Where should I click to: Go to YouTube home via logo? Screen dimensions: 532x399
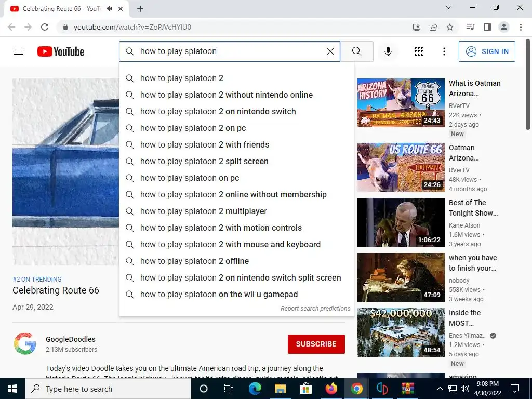61,51
